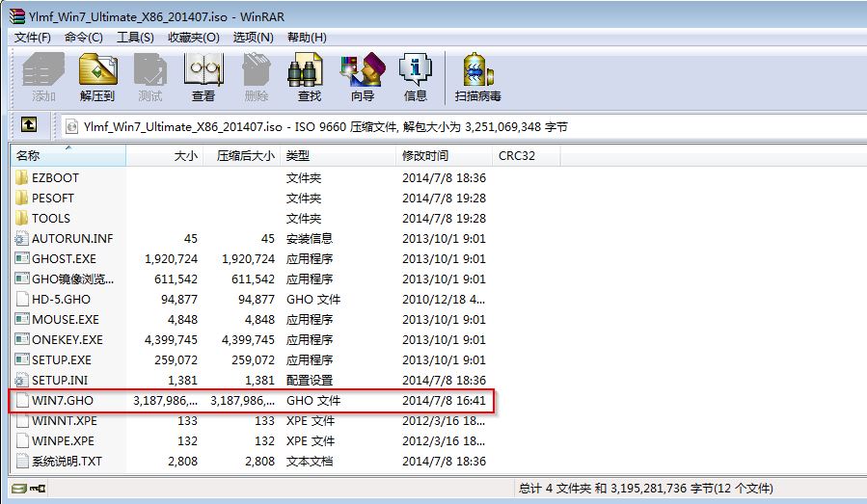Sort by CRC32 column header
Image resolution: width=867 pixels, height=504 pixels.
point(526,156)
